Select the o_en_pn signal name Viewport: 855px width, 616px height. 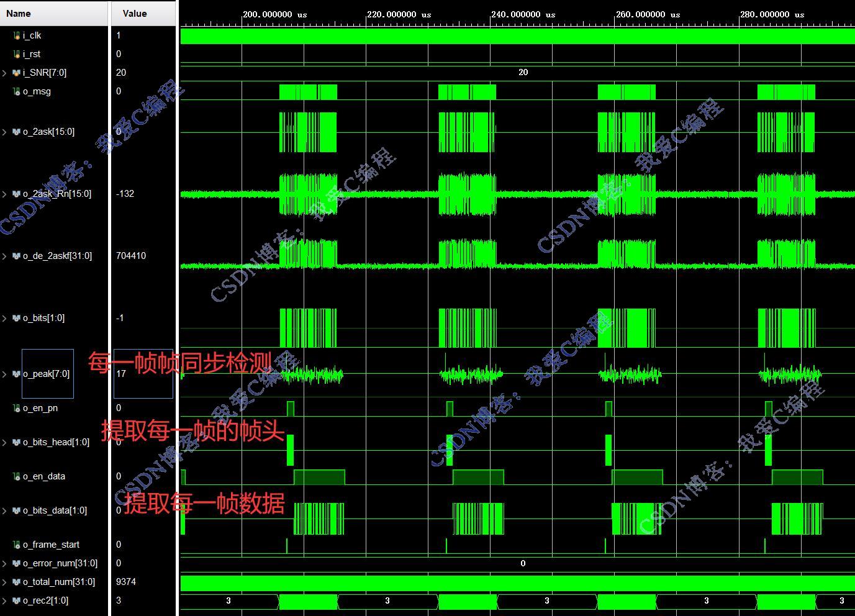pyautogui.click(x=40, y=408)
